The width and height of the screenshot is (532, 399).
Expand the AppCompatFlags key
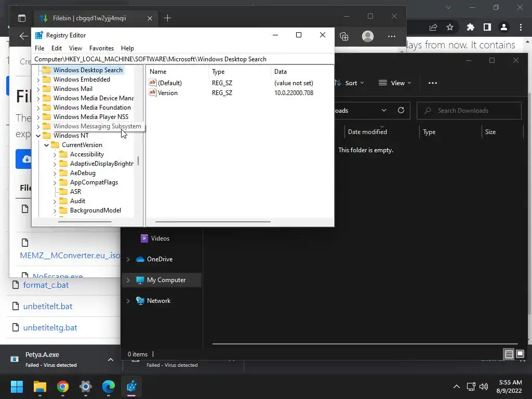tap(55, 182)
